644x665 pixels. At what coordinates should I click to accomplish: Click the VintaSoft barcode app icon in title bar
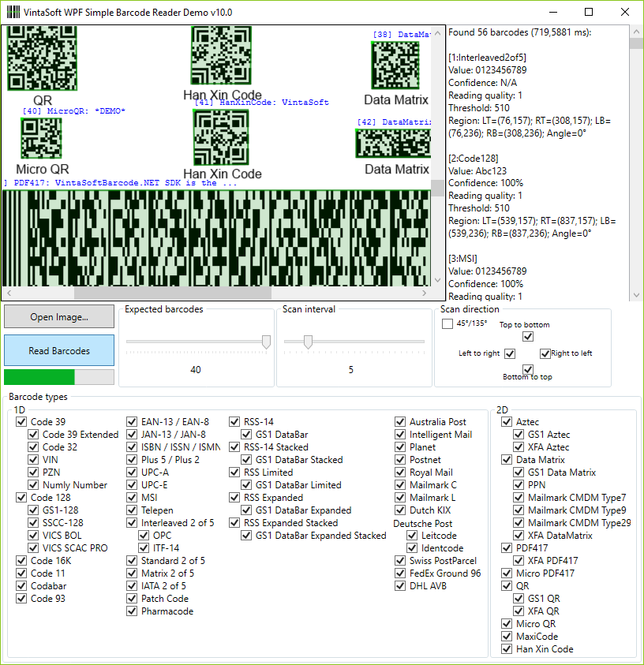(x=13, y=12)
